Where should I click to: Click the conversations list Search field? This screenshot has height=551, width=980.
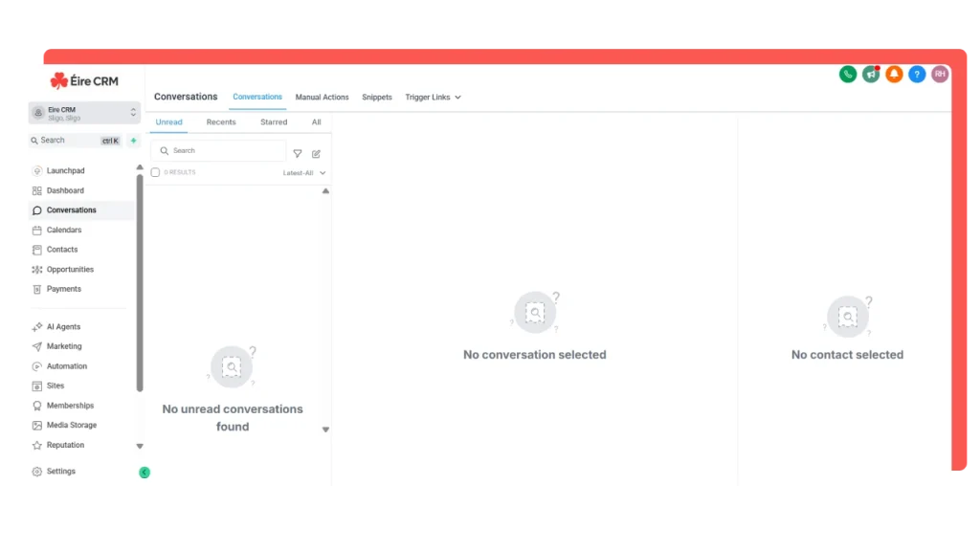point(218,150)
